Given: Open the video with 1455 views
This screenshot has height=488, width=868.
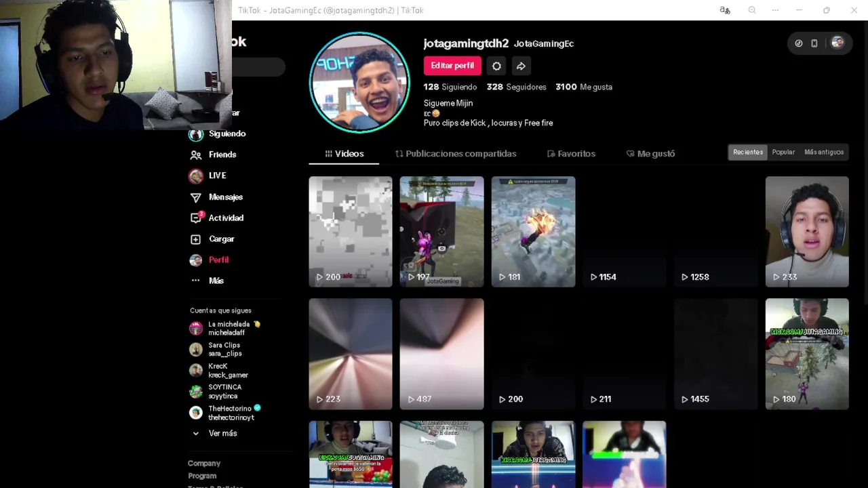Looking at the screenshot, I should [x=715, y=354].
